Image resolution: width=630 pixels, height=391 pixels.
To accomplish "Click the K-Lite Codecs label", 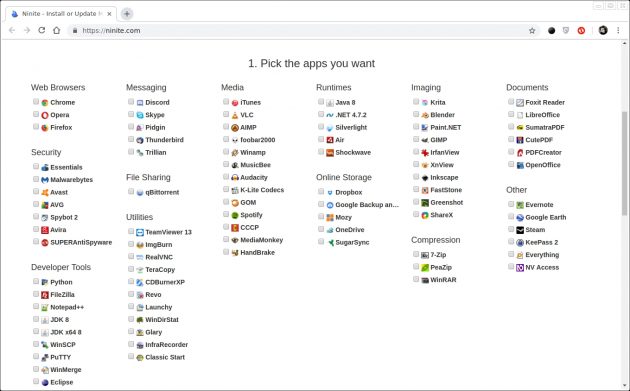I will click(x=262, y=190).
